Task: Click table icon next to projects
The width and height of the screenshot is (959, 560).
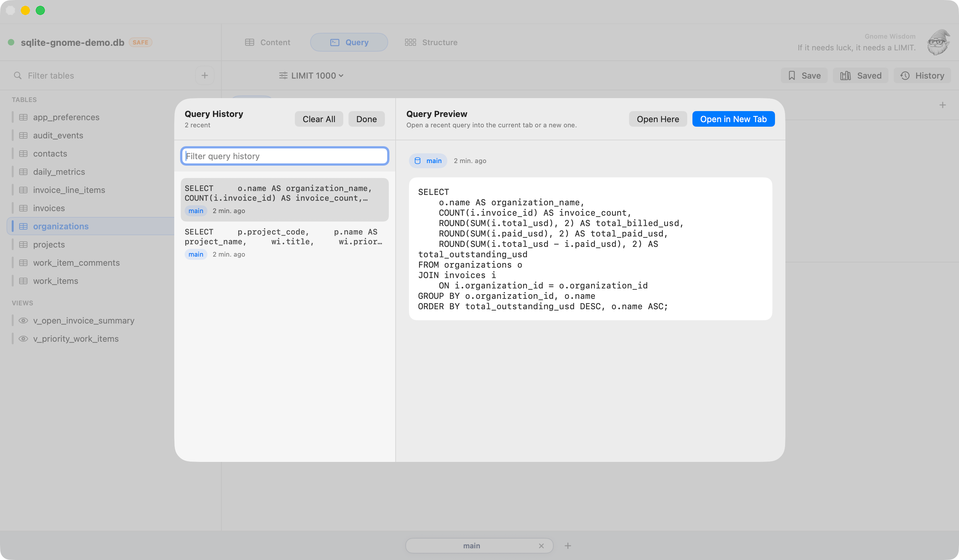Action: tap(23, 245)
